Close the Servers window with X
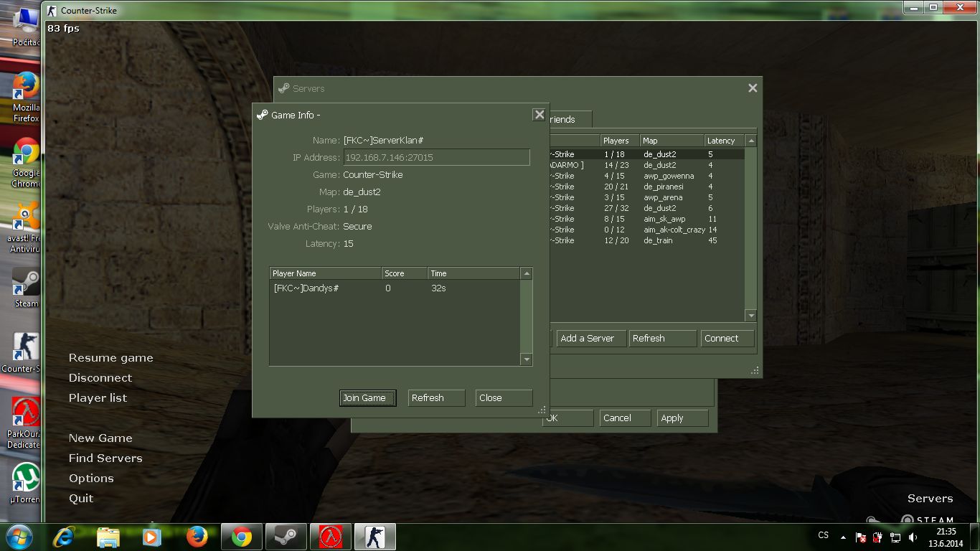The image size is (980, 551). click(x=753, y=88)
